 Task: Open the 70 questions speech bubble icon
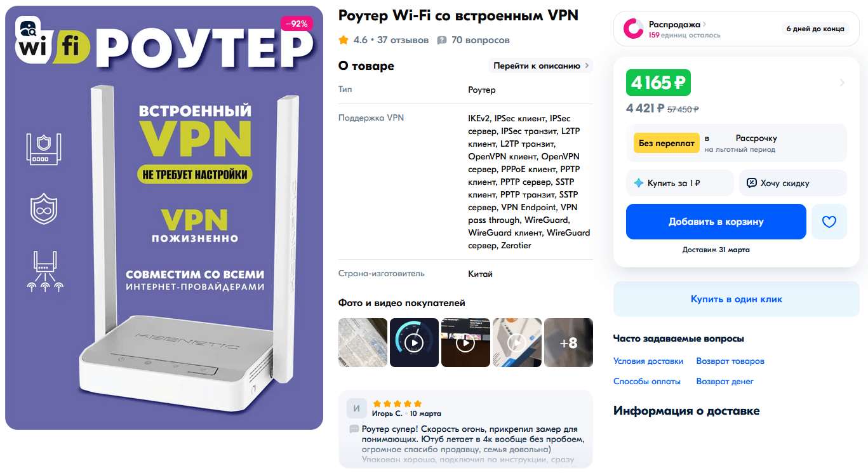442,40
